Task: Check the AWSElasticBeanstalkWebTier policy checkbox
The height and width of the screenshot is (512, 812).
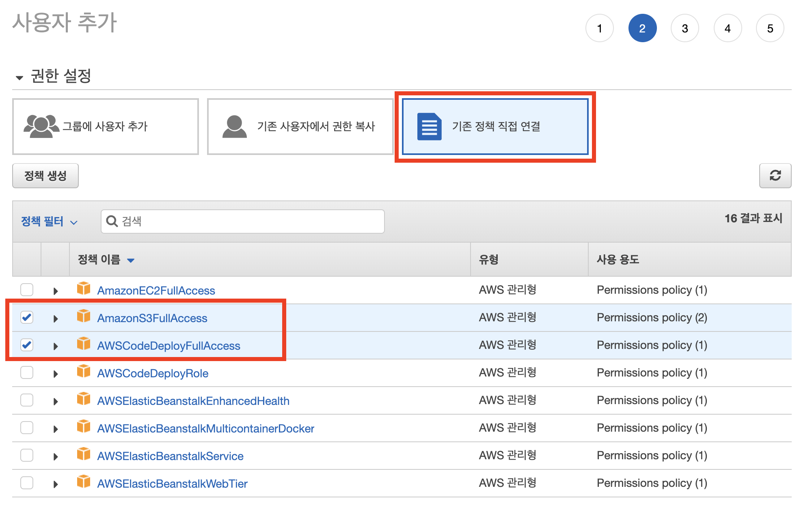Action: click(x=27, y=483)
